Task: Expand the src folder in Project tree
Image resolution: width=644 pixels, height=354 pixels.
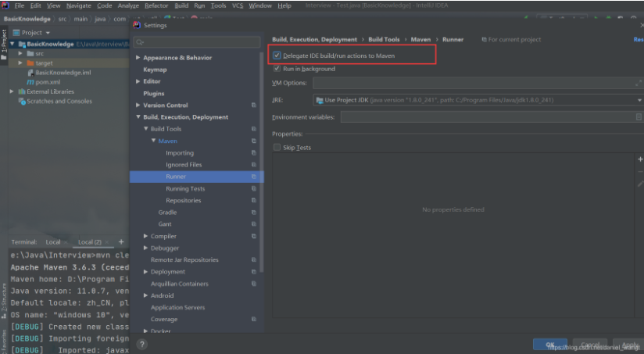Action: click(x=20, y=53)
